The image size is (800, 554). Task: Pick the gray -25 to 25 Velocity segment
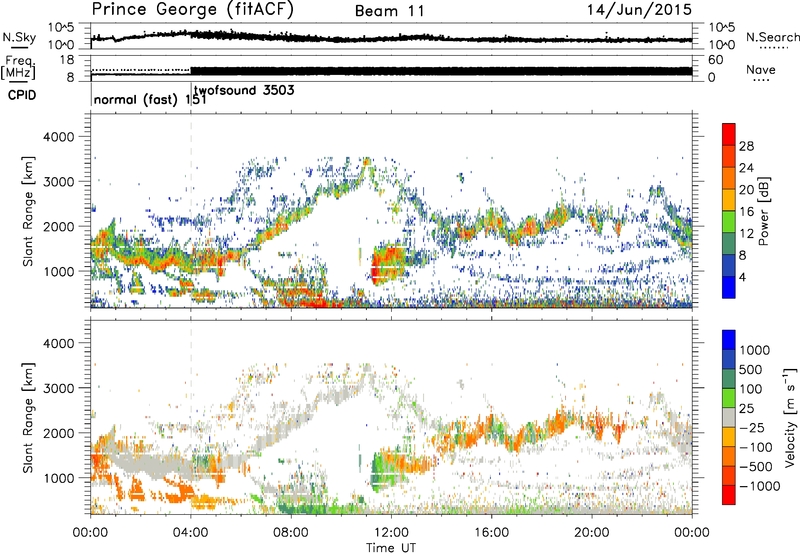click(x=729, y=417)
